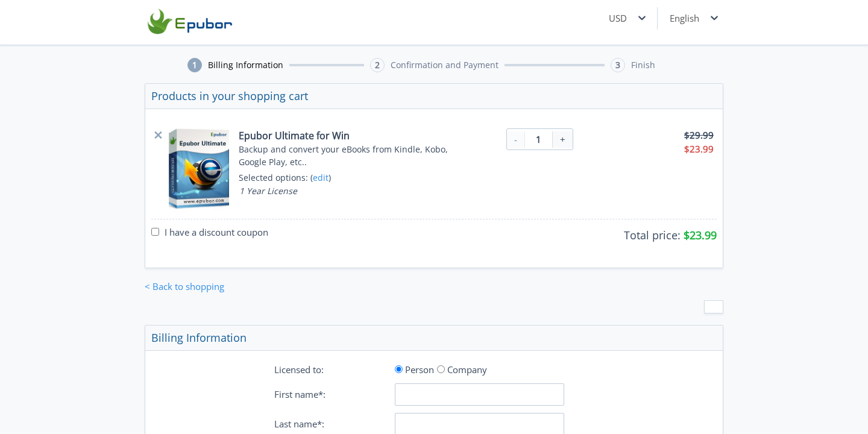Focus the Last name field
The image size is (868, 434).
479,424
